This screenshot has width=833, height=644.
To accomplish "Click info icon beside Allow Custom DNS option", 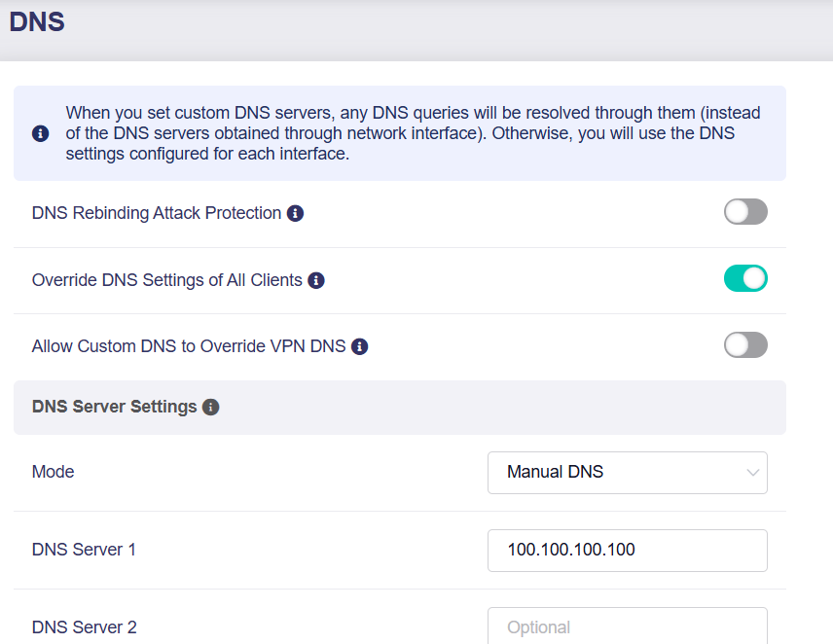I will click(x=359, y=346).
